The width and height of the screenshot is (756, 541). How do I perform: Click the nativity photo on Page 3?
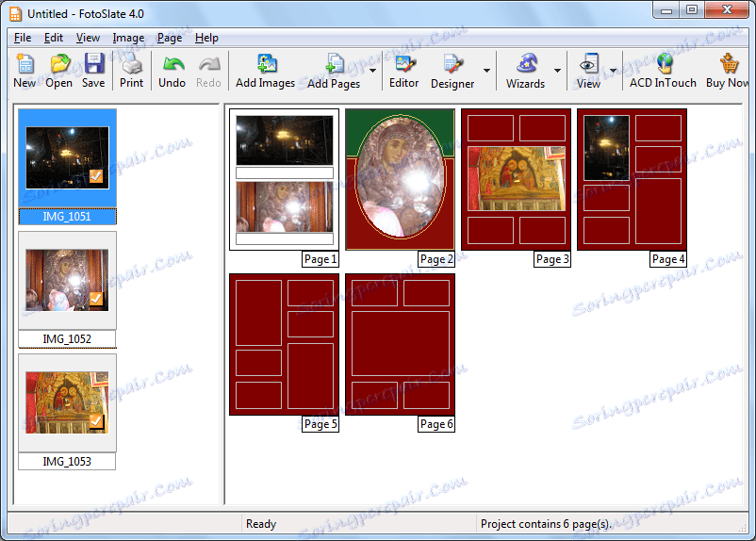click(x=516, y=178)
